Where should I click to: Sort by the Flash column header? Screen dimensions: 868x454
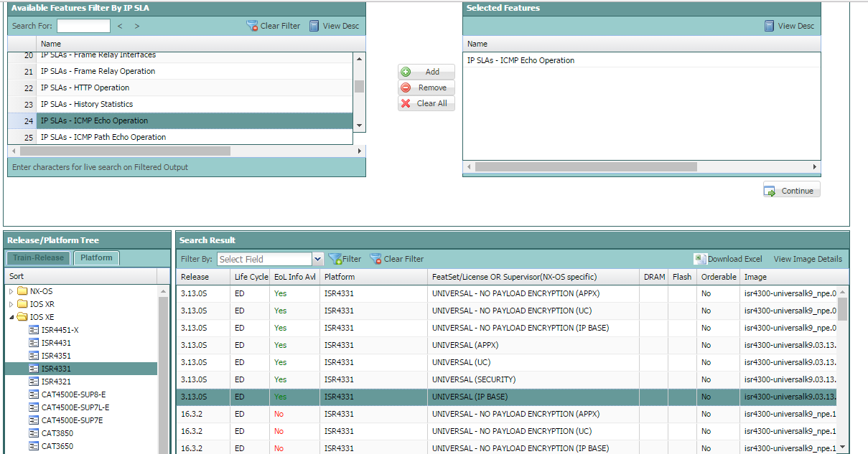[682, 277]
